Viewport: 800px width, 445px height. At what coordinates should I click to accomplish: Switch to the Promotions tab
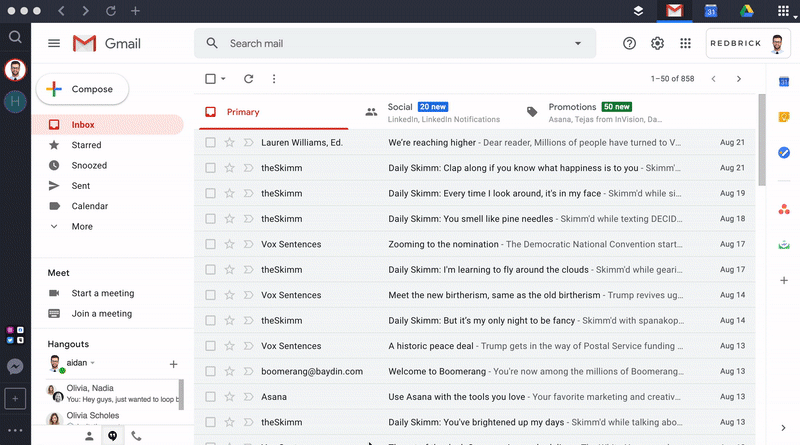[595, 112]
